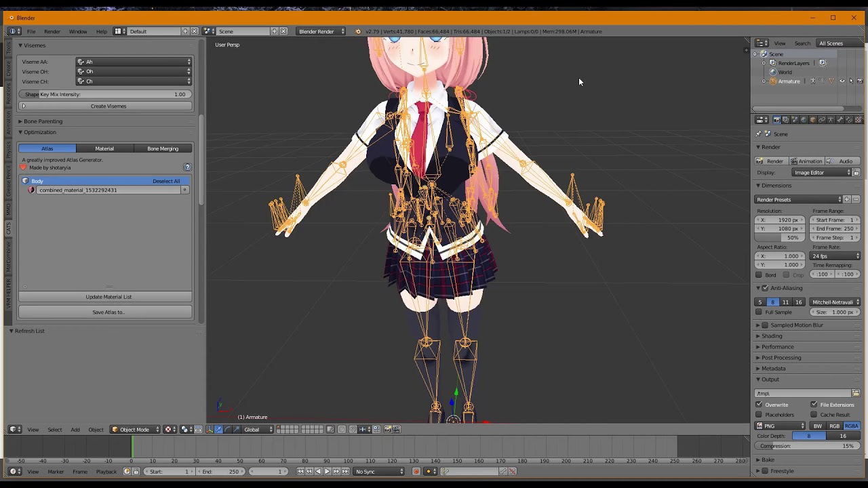Screen dimensions: 868x488
Task: Expand the Performance panel
Action: 777,347
